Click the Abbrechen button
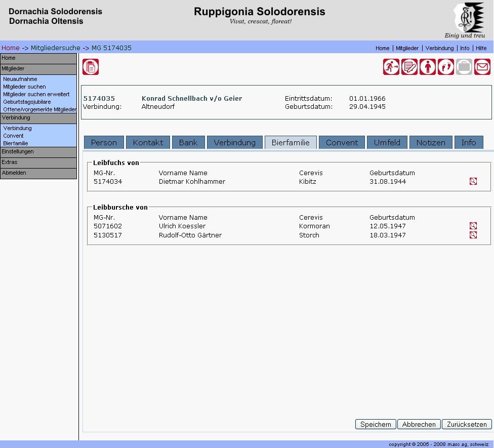Screen dimensions: 494x448 pyautogui.click(x=419, y=425)
